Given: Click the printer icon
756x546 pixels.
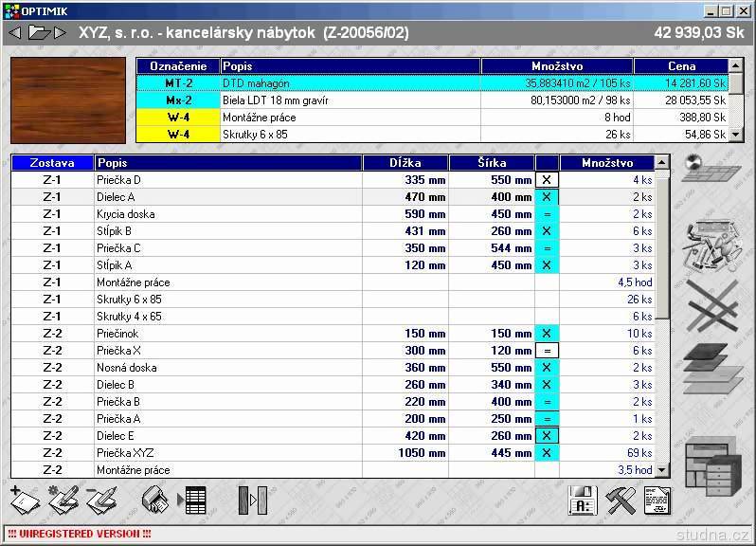Looking at the screenshot, I should point(154,500).
